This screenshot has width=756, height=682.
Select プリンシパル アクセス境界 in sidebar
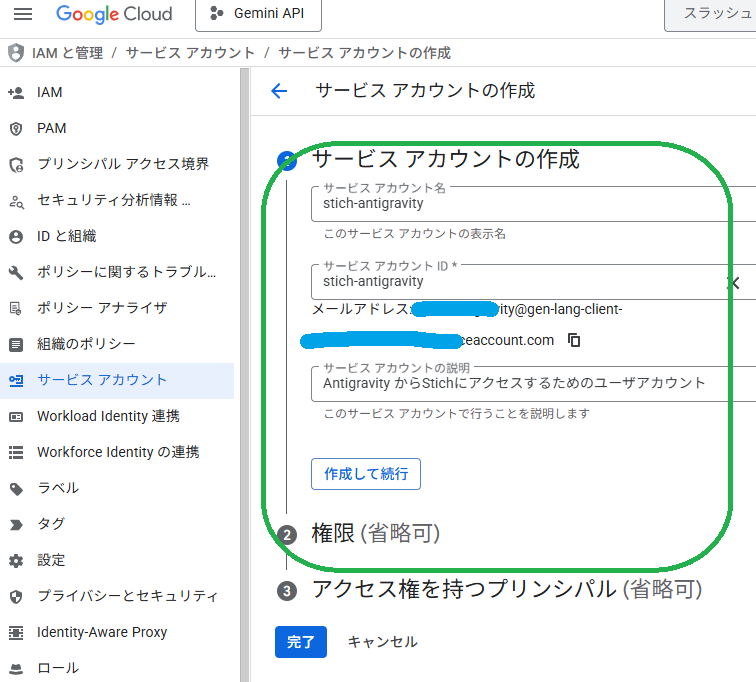tap(122, 164)
